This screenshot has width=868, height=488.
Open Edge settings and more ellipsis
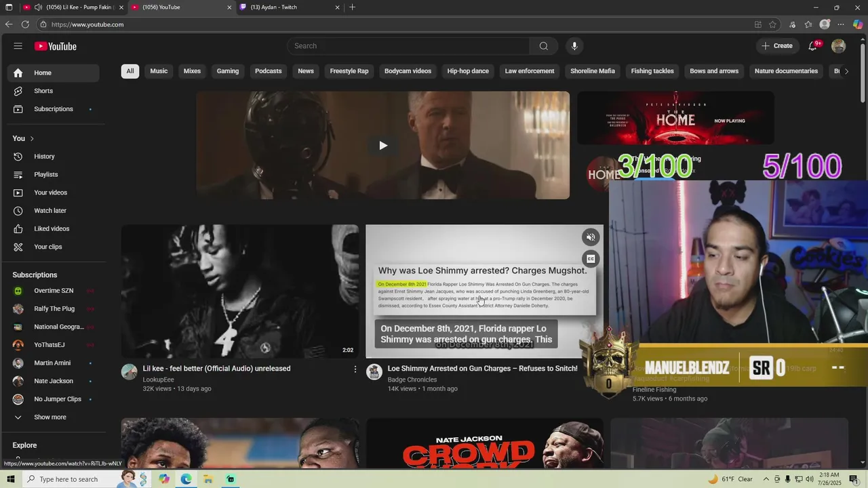point(841,24)
